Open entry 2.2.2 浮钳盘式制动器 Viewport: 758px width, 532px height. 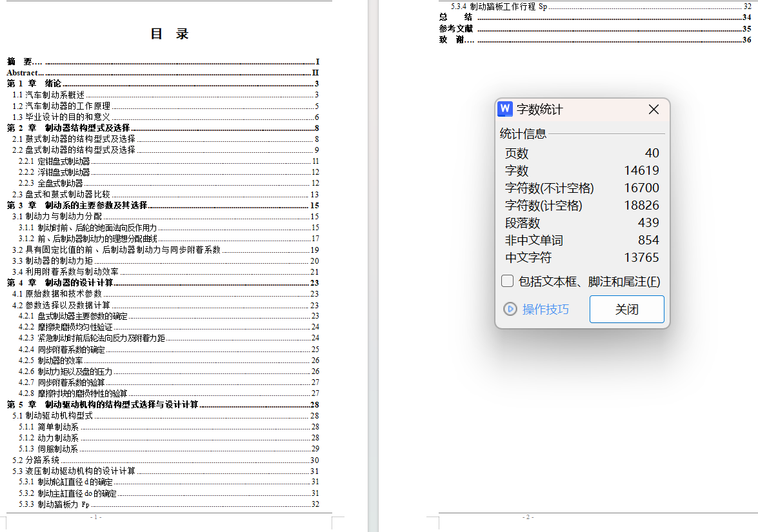pos(169,172)
